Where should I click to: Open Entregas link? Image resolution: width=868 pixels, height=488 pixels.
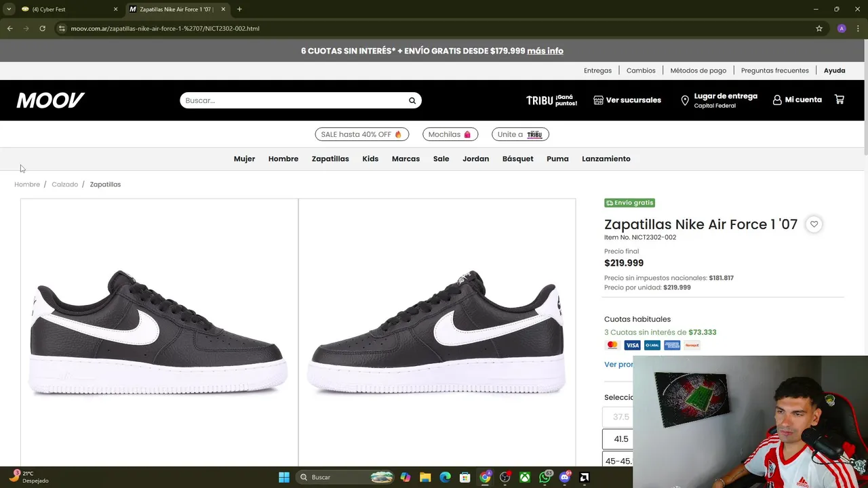pos(597,70)
